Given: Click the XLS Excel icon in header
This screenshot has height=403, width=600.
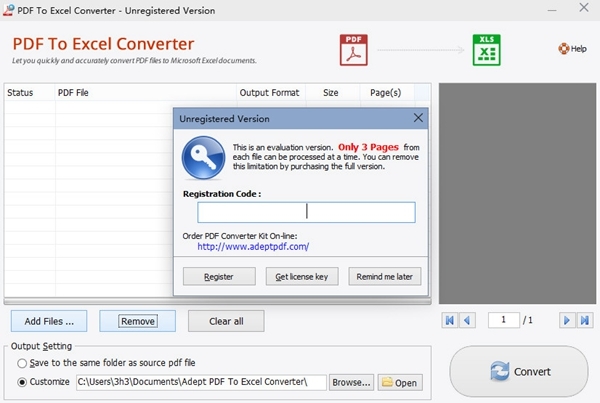Looking at the screenshot, I should (x=486, y=50).
